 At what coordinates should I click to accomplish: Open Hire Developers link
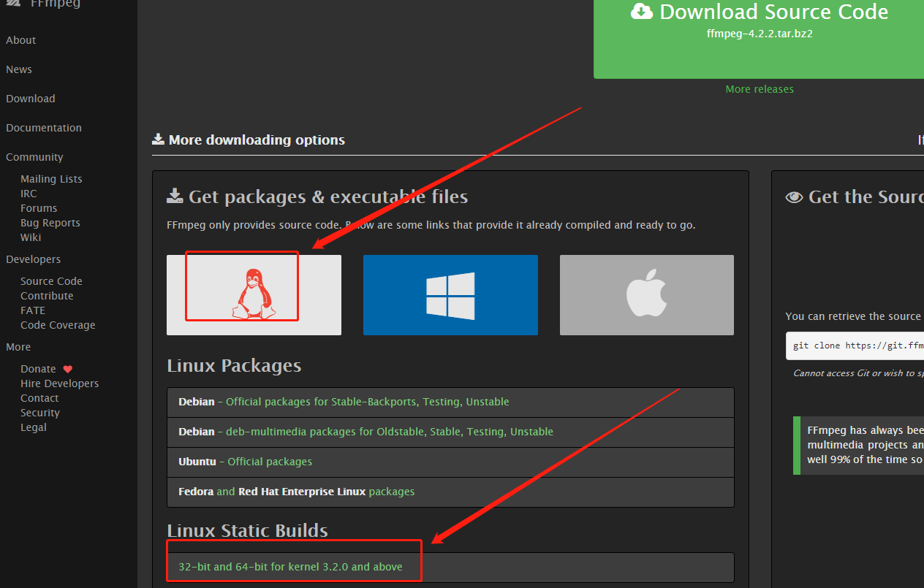[x=59, y=383]
